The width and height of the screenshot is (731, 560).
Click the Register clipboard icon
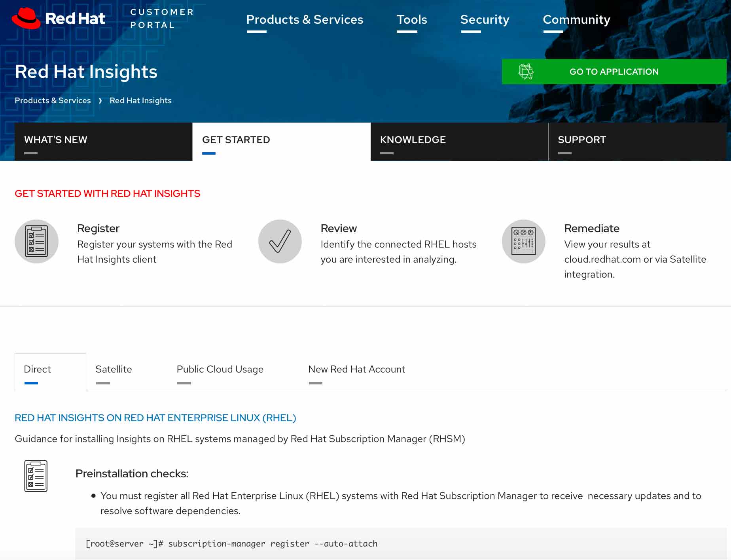[36, 241]
